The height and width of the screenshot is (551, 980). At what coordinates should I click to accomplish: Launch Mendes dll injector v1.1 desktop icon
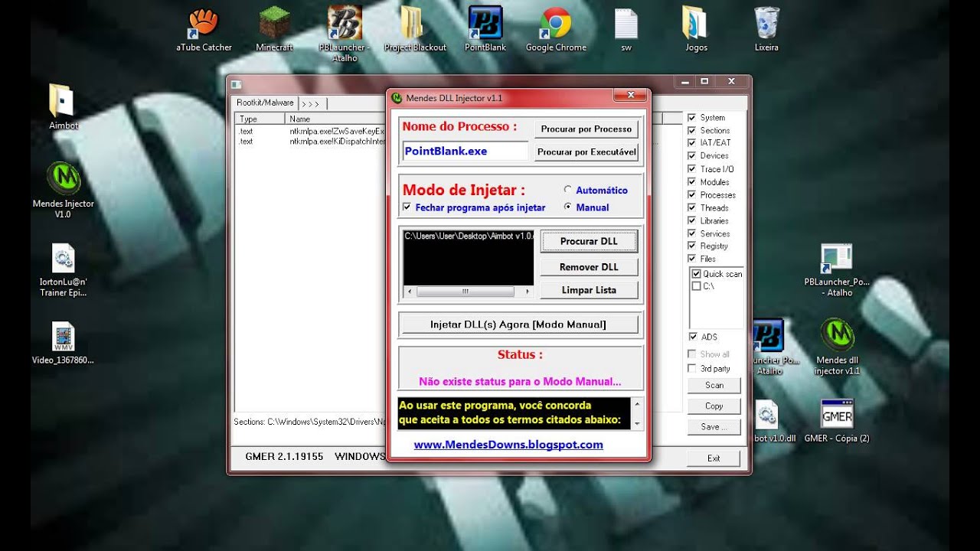pyautogui.click(x=838, y=347)
